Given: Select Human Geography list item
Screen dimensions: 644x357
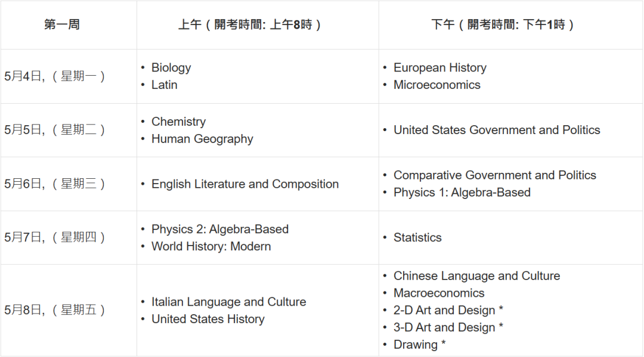Looking at the screenshot, I should tap(202, 139).
